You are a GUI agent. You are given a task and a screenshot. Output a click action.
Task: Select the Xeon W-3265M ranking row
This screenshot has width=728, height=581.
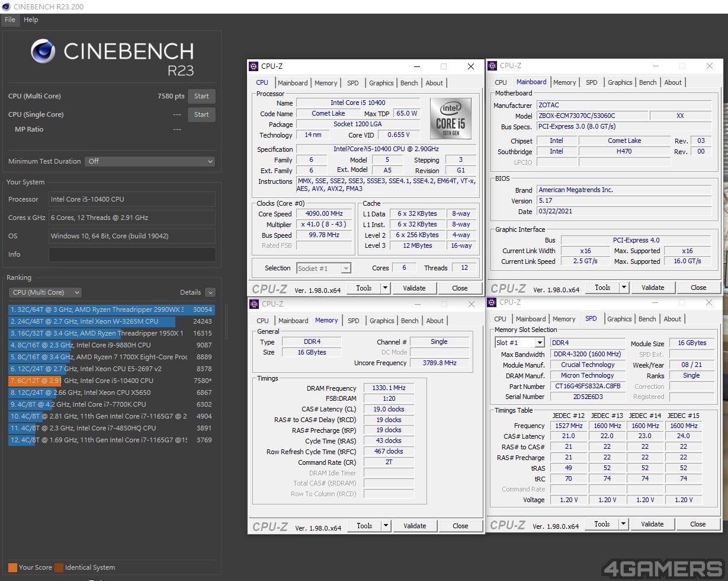click(111, 321)
